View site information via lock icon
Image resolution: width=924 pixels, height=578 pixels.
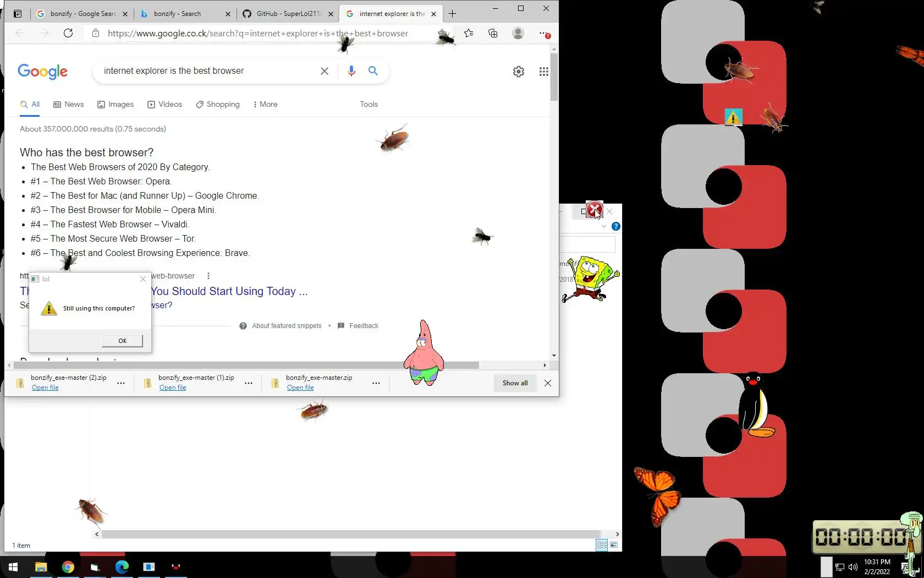coord(96,33)
